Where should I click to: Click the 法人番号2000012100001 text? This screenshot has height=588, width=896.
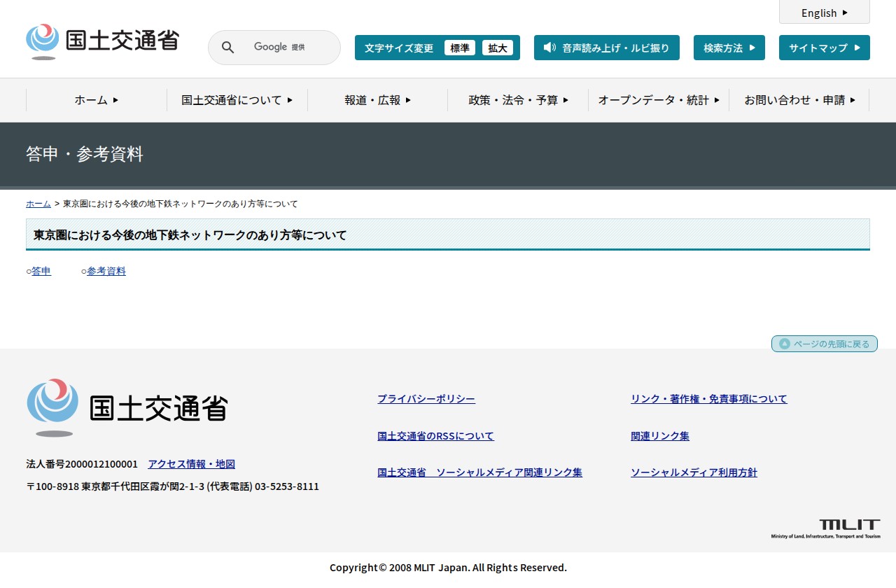click(x=82, y=464)
